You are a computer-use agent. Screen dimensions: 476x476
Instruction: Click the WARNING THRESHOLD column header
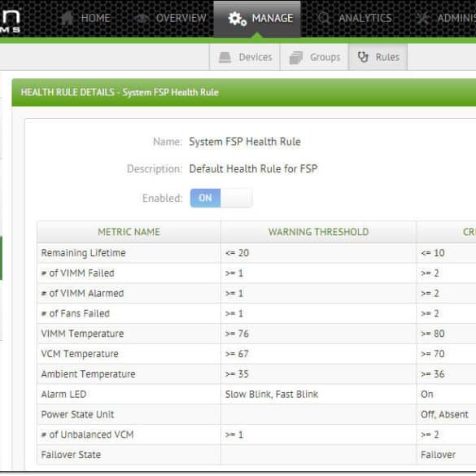coord(318,232)
